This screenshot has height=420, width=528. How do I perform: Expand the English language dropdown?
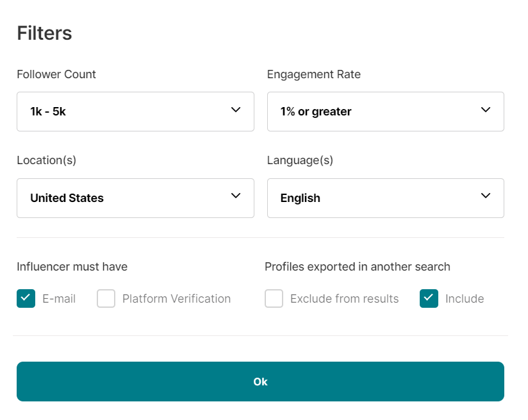pos(386,198)
